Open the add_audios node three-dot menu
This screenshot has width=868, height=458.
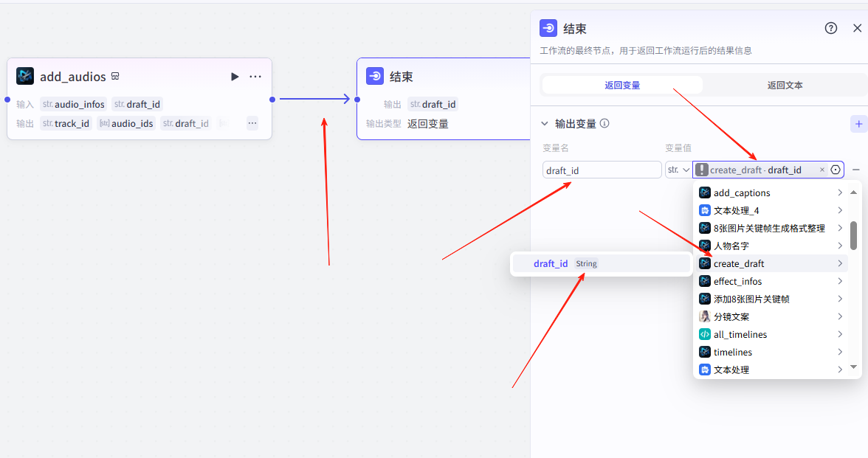pos(255,77)
